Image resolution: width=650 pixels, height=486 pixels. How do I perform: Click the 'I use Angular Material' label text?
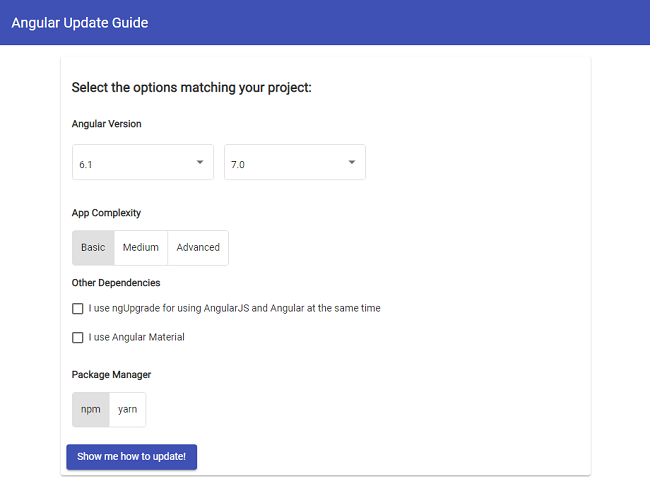click(x=136, y=338)
